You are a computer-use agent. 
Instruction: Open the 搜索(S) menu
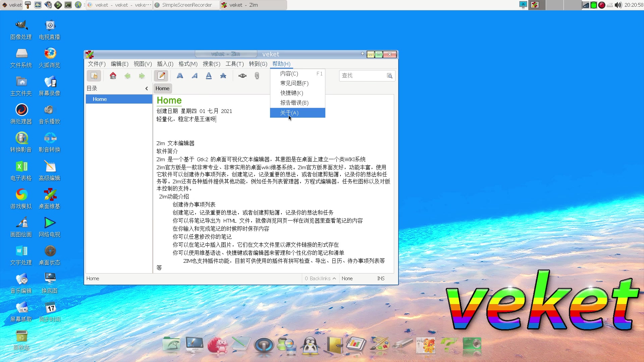point(211,64)
